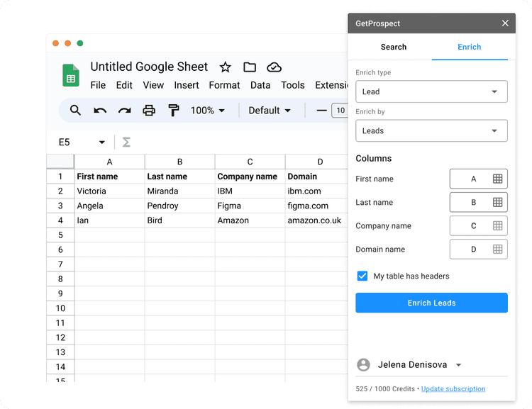The width and height of the screenshot is (532, 409).
Task: Pick range for Last name column B
Action: 497,202
